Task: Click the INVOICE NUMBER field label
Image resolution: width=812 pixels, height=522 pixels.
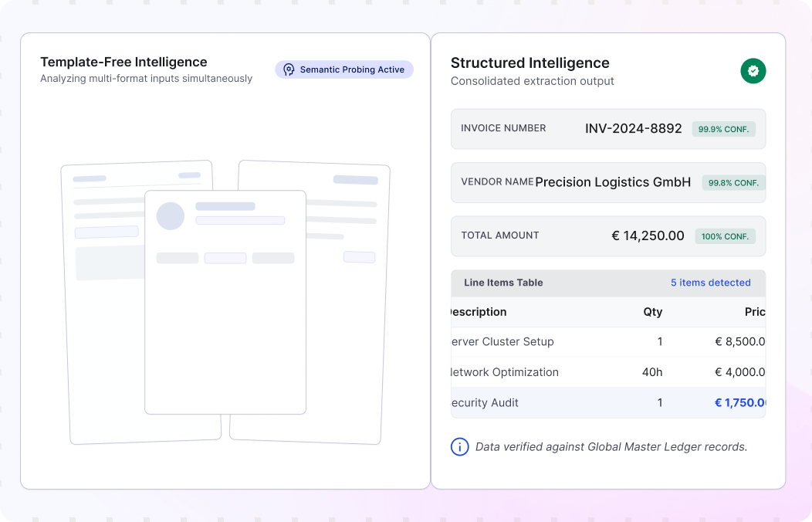Action: (x=503, y=128)
